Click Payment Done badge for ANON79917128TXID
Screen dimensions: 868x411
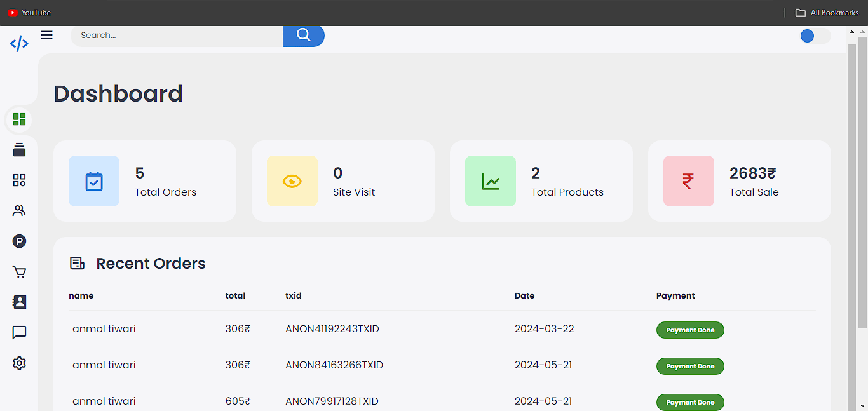(690, 402)
